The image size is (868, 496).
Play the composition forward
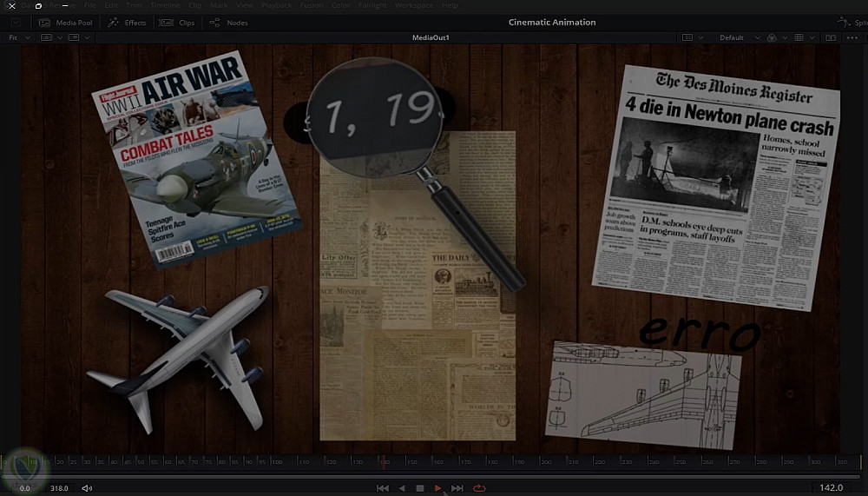437,488
